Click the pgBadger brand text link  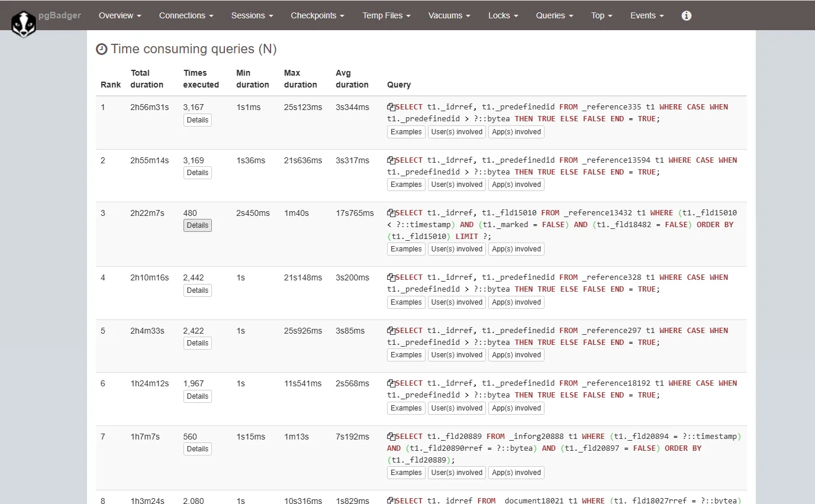(60, 15)
